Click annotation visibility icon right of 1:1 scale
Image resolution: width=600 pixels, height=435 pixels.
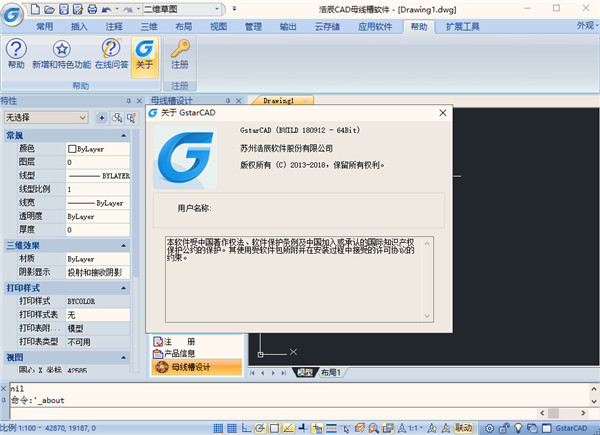tap(432, 428)
